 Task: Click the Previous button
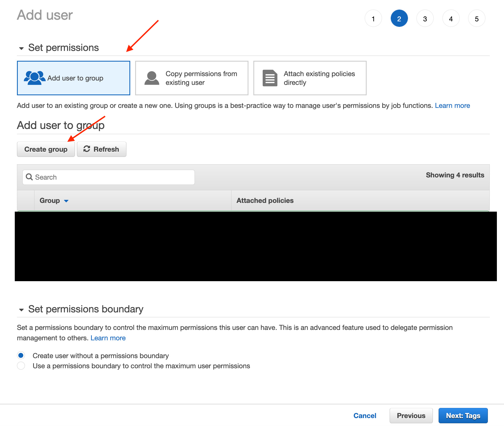(x=411, y=416)
